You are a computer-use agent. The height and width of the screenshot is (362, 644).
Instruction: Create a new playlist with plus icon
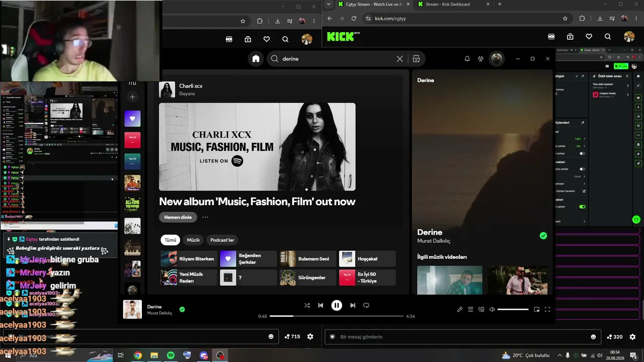pyautogui.click(x=132, y=97)
